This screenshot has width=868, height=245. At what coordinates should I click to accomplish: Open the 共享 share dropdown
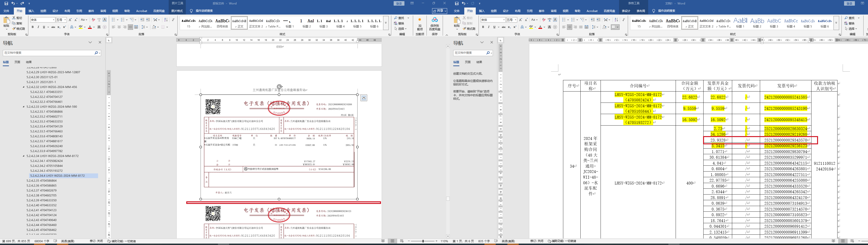click(x=439, y=11)
